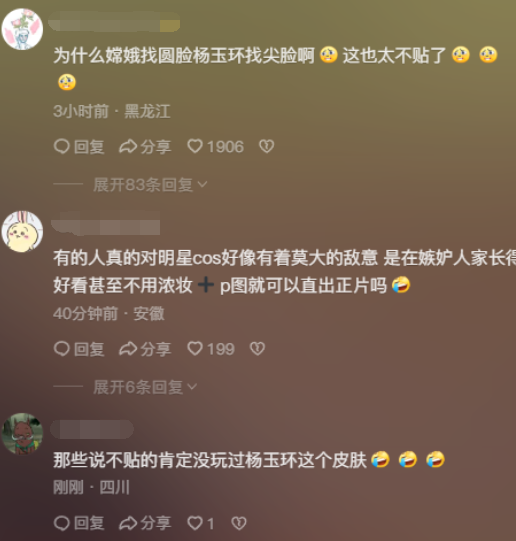Dislike the 黑龙江 comment via broken heart
Viewport: 516px width, 541px height.
(267, 147)
